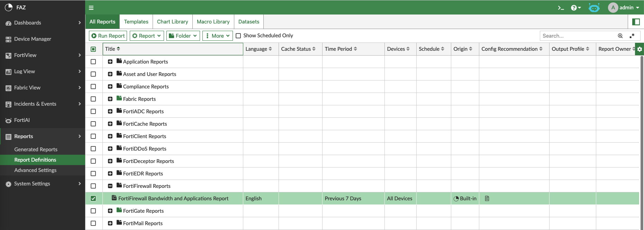Uncheck FortiFirewall Bandwidth and Applications Report
The height and width of the screenshot is (230, 644).
(93, 199)
